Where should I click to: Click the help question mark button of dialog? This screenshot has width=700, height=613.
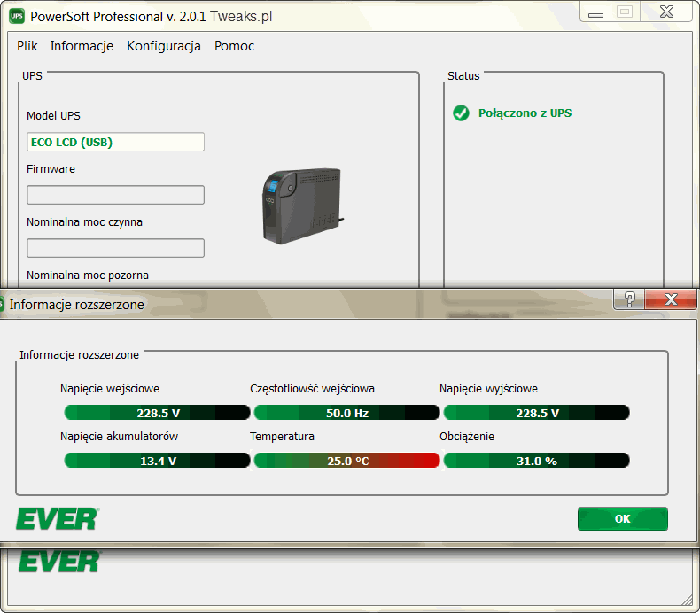click(x=629, y=299)
